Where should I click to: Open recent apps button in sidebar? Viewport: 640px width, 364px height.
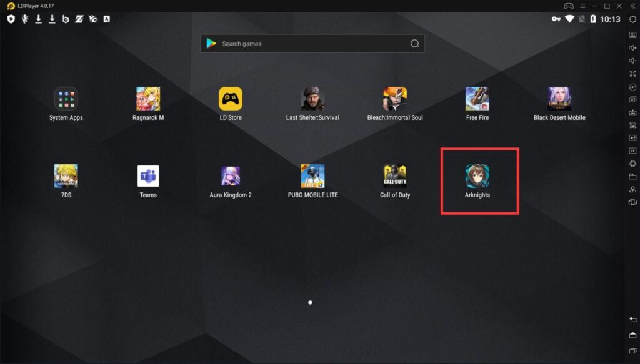point(632,350)
